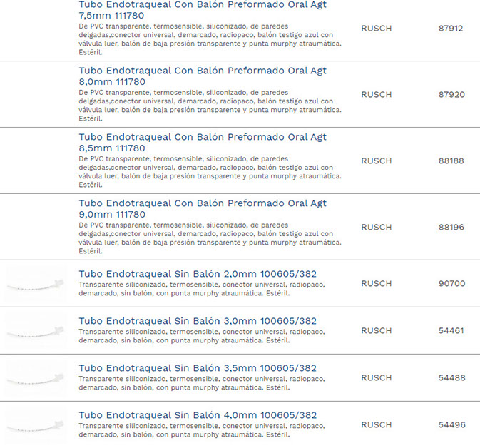This screenshot has height=448, width=480.
Task: Click RUSCH brand in the 8,0mm row
Action: click(376, 95)
